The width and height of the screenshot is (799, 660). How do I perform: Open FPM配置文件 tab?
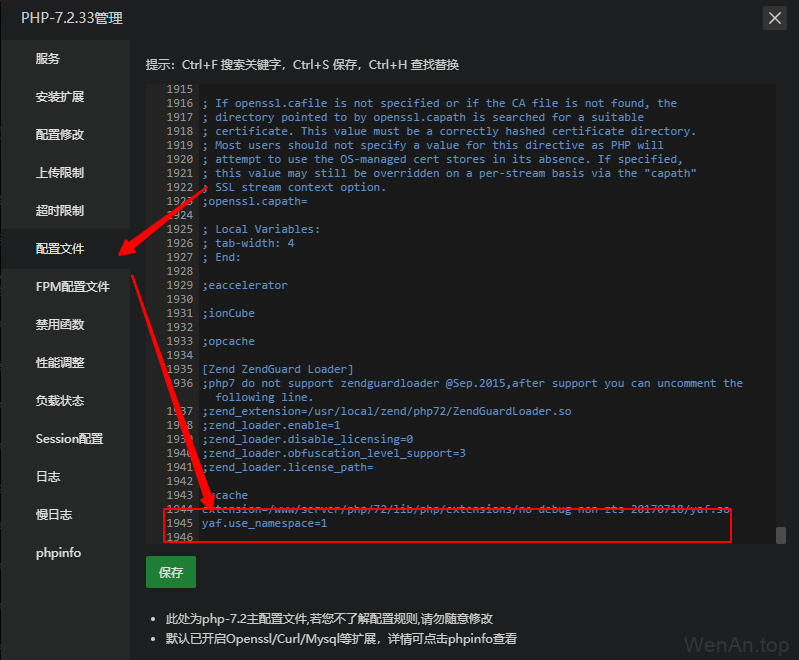pos(72,287)
